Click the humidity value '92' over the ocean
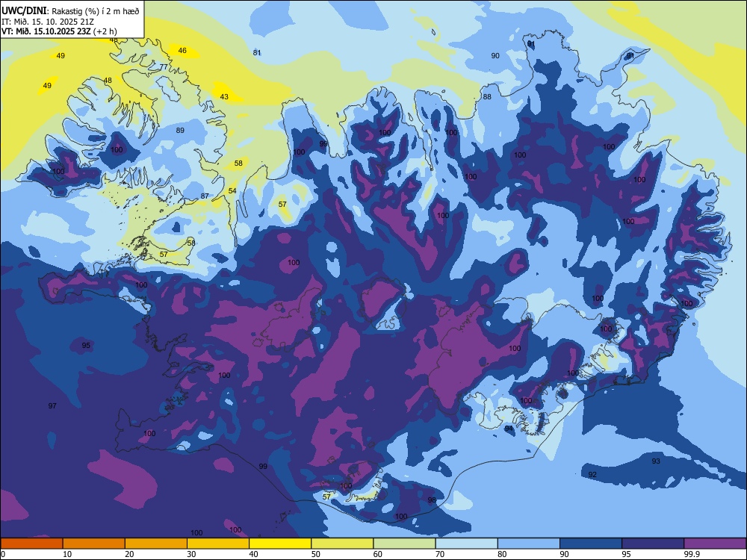This screenshot has width=747, height=560. pos(592,475)
